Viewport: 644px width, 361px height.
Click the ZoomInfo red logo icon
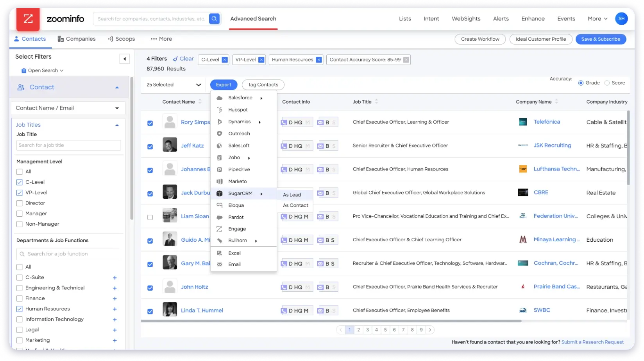[28, 19]
